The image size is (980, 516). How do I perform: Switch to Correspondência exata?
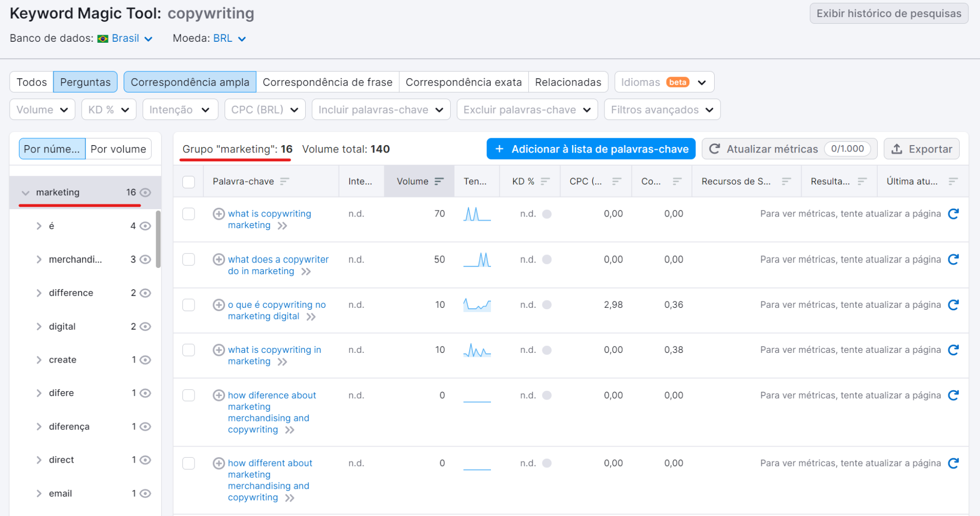[x=463, y=82]
